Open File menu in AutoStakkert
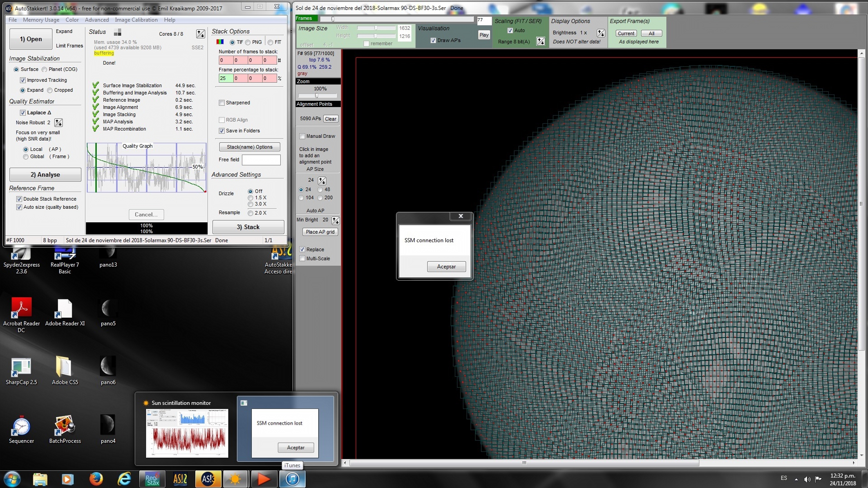This screenshot has width=868, height=488. (x=13, y=20)
